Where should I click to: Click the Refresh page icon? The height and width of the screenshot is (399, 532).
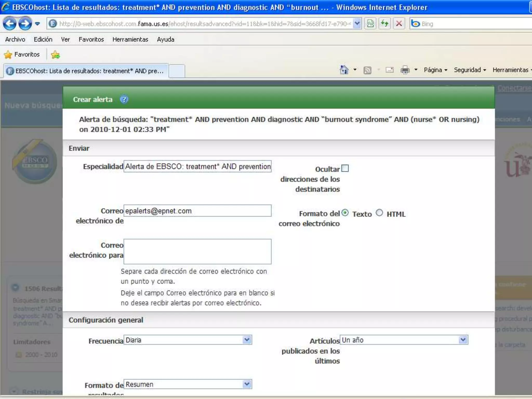pos(384,24)
